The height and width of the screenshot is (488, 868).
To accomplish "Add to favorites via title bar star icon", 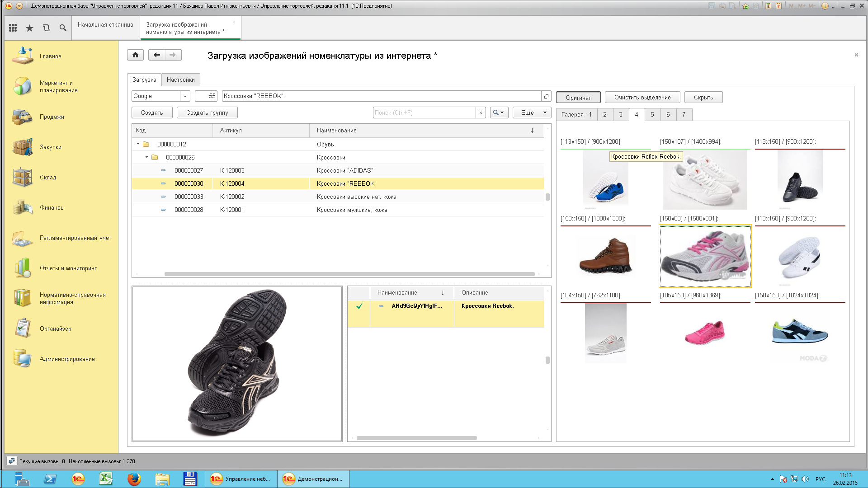I will coord(745,6).
